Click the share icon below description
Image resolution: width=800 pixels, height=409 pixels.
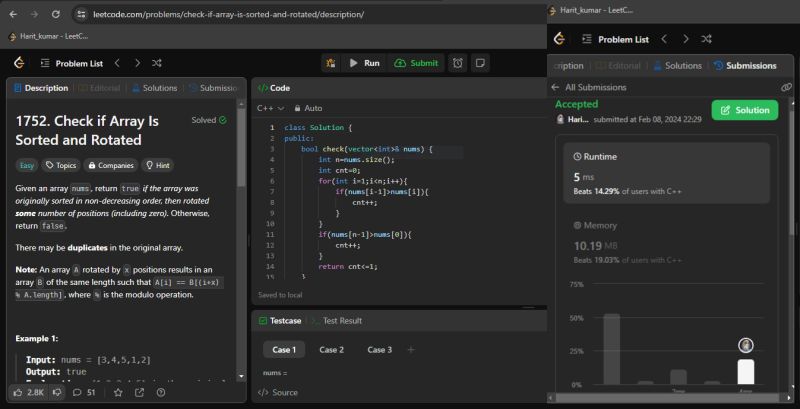coord(139,392)
